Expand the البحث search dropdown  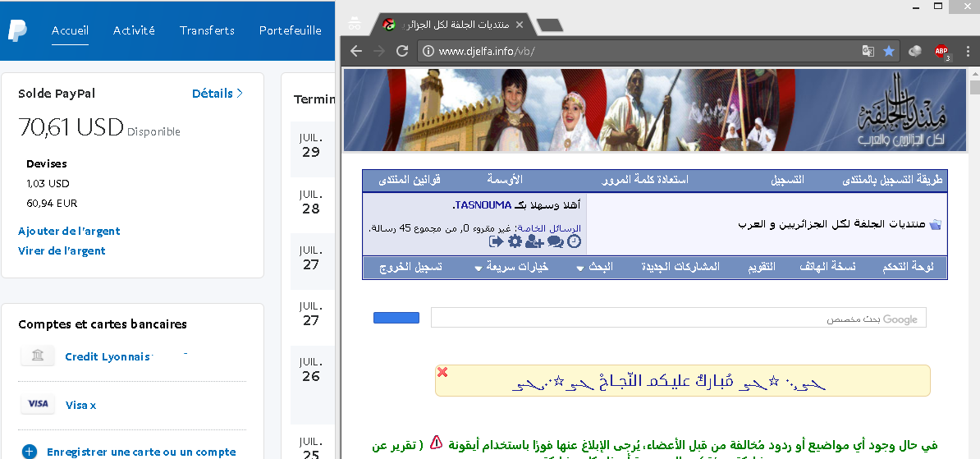(595, 267)
